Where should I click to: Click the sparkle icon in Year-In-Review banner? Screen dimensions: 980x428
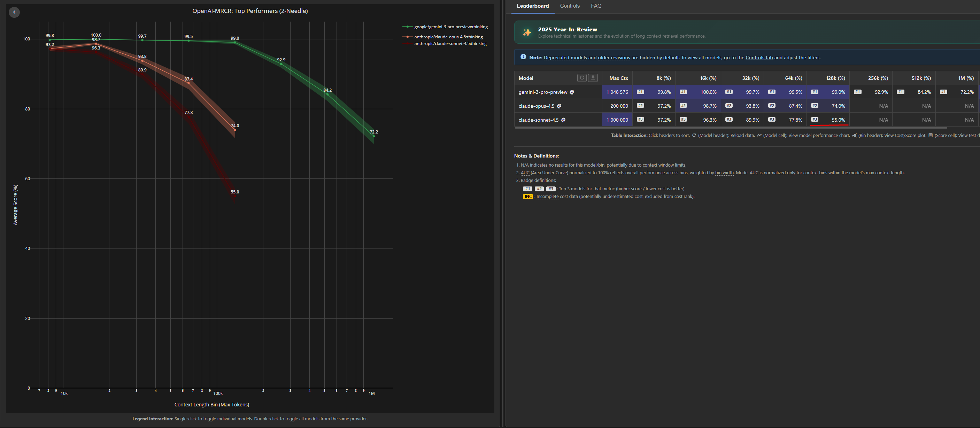point(527,32)
